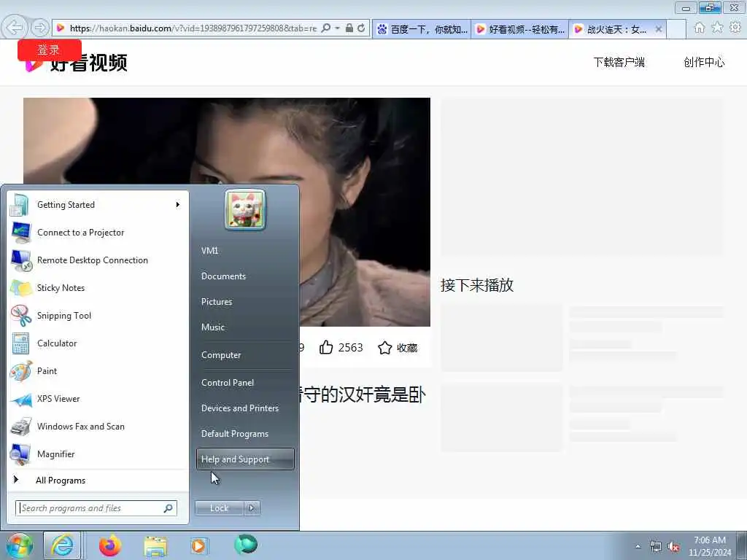Viewport: 747px width, 560px height.
Task: Open Devices and Printers
Action: pos(245,408)
